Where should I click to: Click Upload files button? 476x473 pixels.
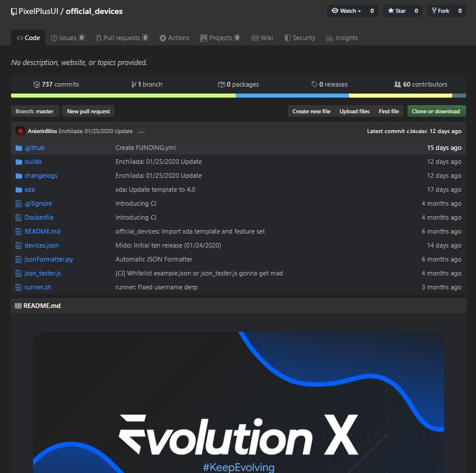[354, 112]
